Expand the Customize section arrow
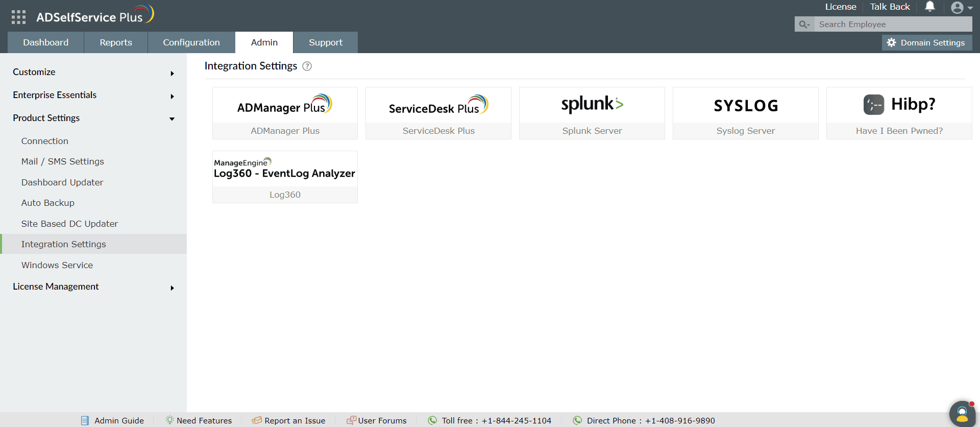980x427 pixels. 172,74
